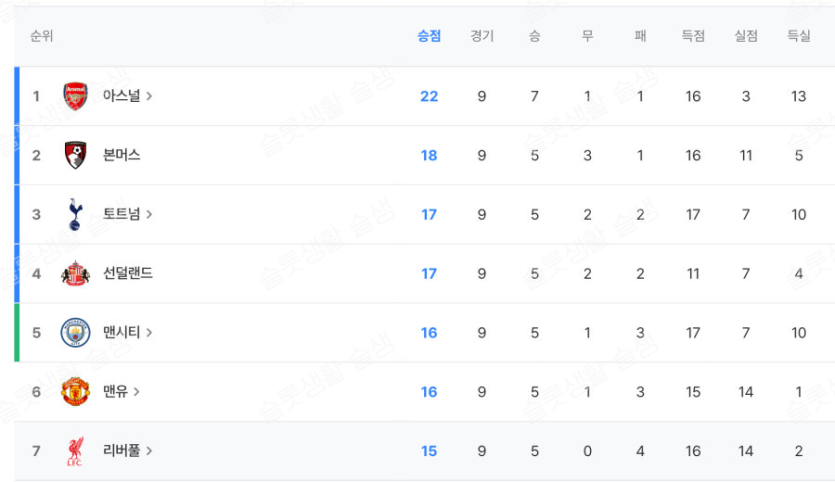Click the Bournemouth club crest
835x482 pixels.
75,155
